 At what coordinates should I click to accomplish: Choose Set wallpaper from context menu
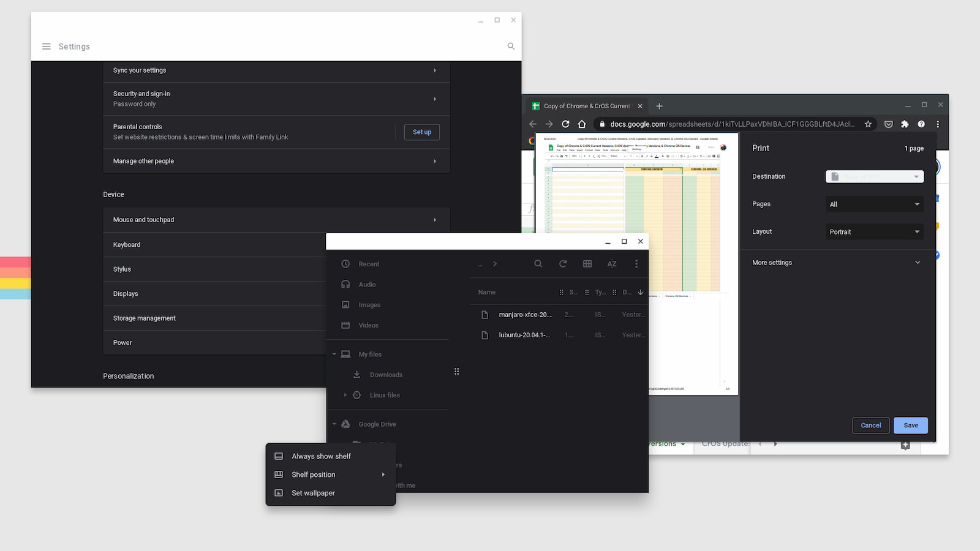pyautogui.click(x=331, y=493)
